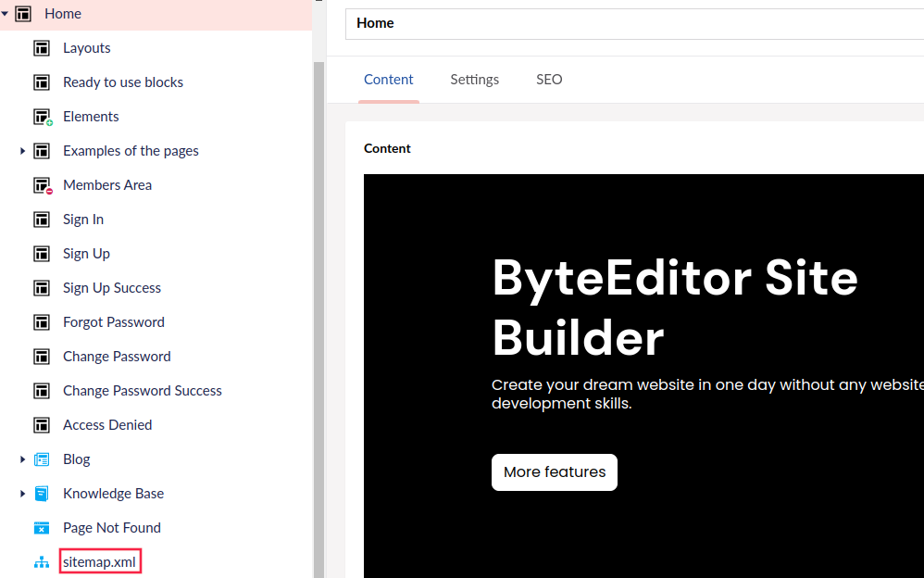
Task: Select Change Password Success page
Action: (x=142, y=391)
